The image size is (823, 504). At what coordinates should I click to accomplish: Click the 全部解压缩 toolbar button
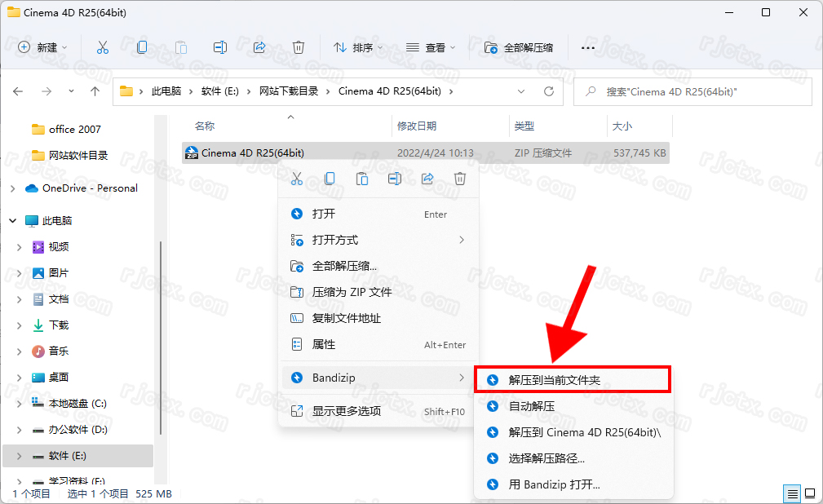[519, 47]
